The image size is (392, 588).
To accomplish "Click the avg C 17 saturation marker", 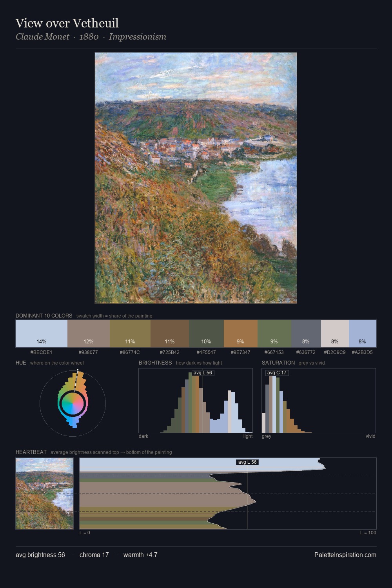I will coord(277,373).
